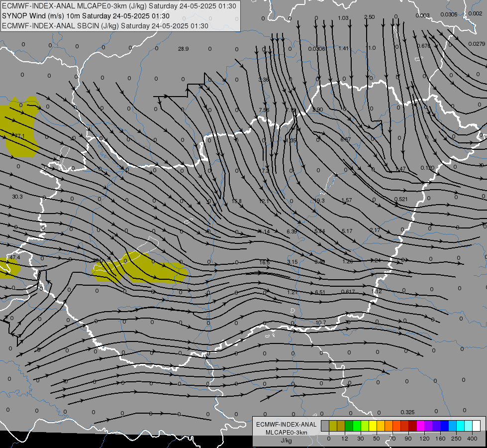Click the SBCIN title line
The height and width of the screenshot is (448, 487).
click(105, 26)
